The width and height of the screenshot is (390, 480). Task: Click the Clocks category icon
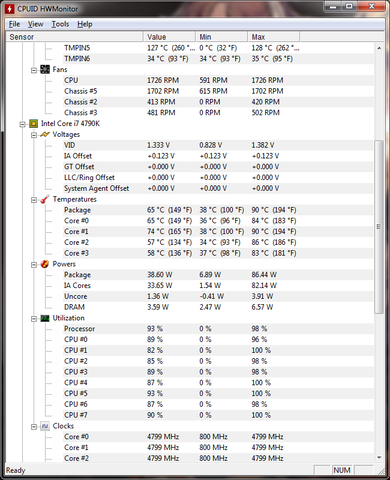pyautogui.click(x=45, y=426)
